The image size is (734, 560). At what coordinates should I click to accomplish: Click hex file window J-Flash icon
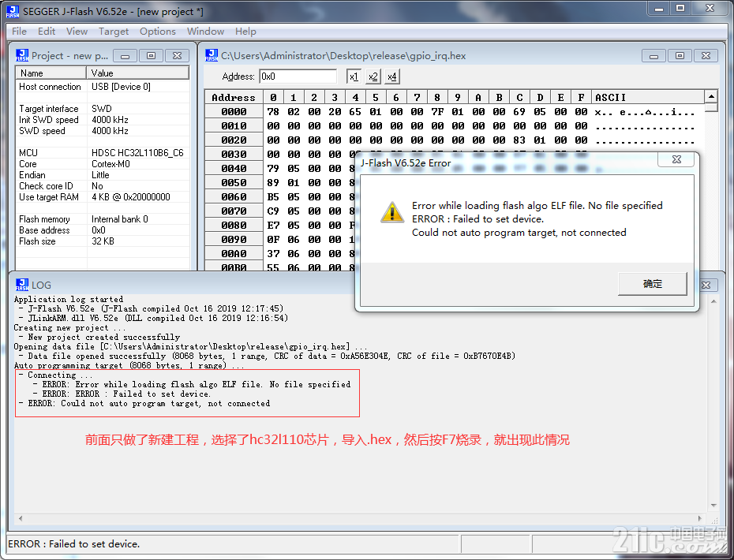point(212,55)
